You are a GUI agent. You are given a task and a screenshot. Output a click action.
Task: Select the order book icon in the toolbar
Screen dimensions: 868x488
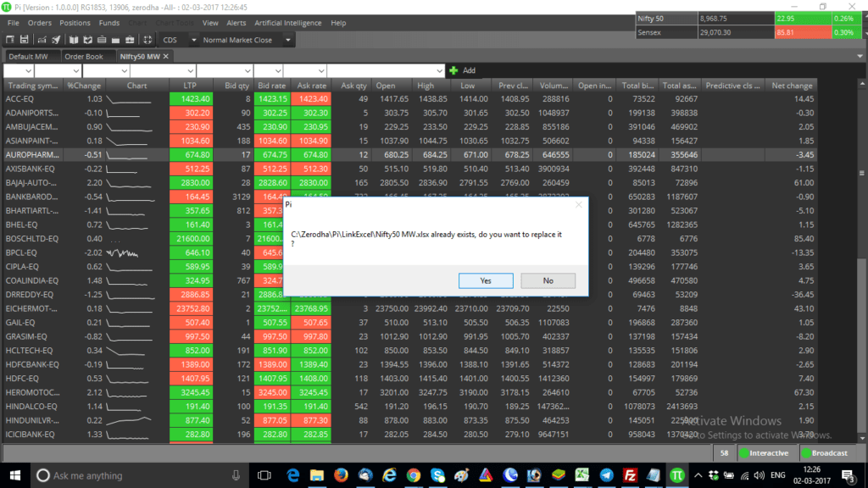pos(75,40)
